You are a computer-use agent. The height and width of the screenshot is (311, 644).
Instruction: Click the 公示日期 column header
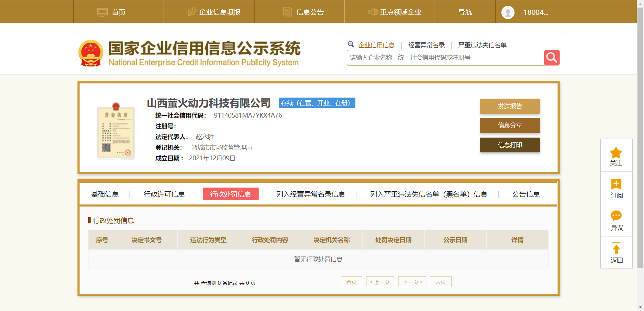(455, 240)
